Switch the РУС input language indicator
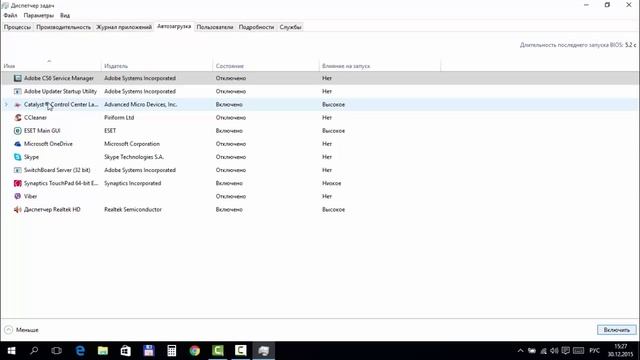 (595, 351)
